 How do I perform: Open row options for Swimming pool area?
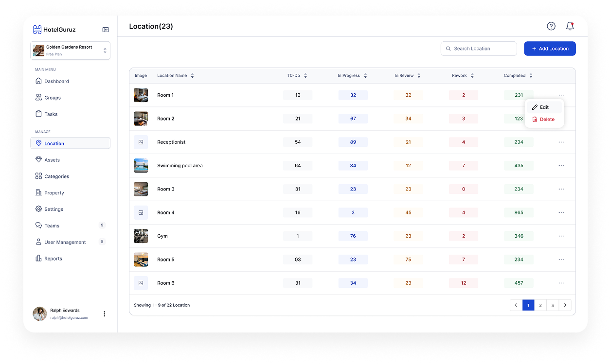click(x=561, y=166)
